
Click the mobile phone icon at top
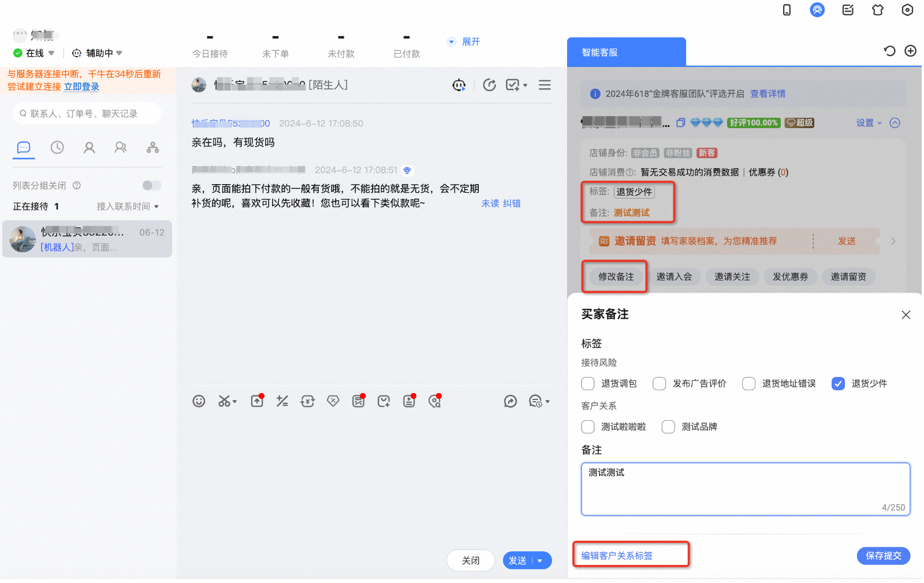point(787,10)
